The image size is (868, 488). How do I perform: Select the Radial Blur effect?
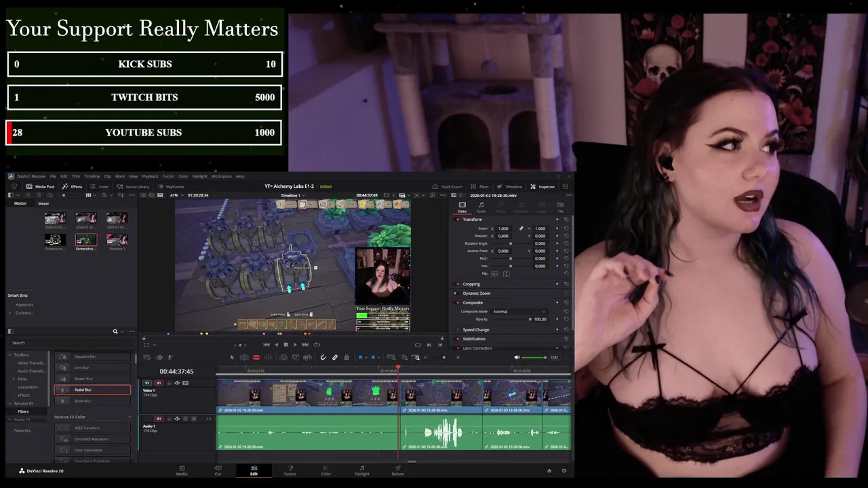(x=92, y=390)
